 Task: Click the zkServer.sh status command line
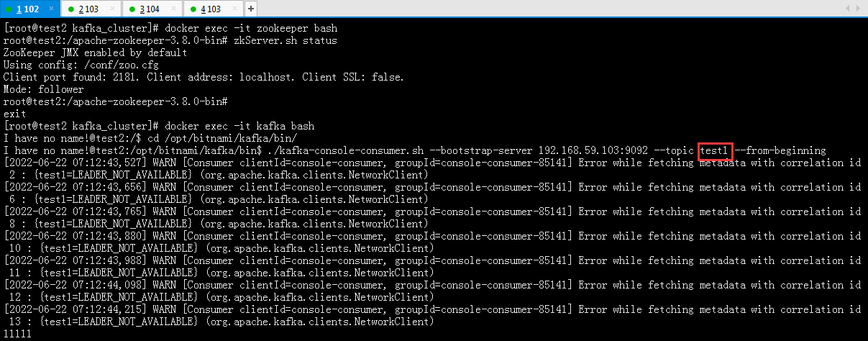pyautogui.click(x=170, y=40)
